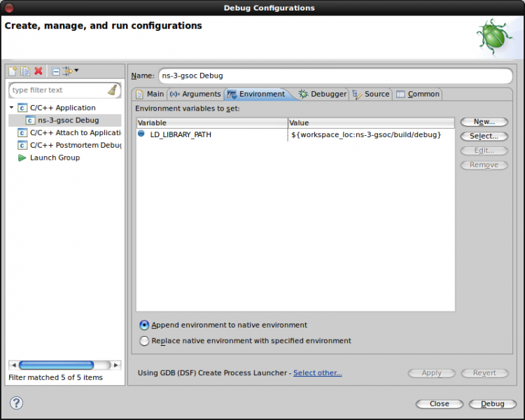
Task: Switch to the Environment tab
Action: tap(256, 94)
